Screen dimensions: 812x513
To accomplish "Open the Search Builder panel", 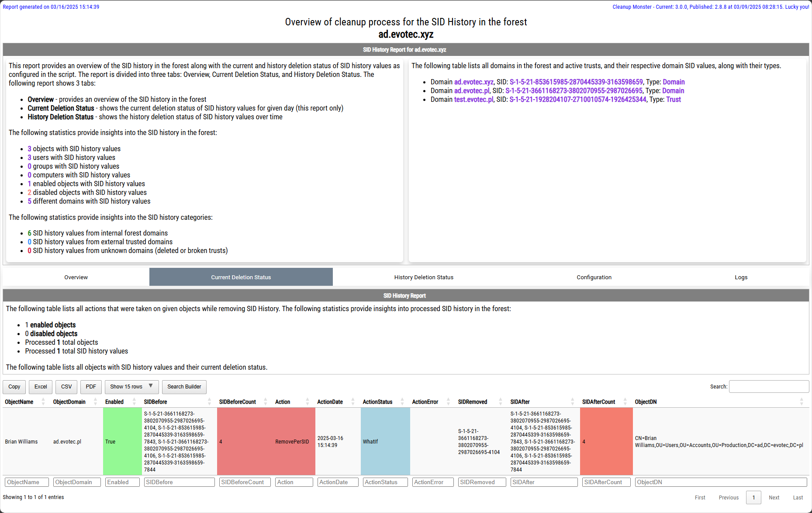I will point(184,387).
